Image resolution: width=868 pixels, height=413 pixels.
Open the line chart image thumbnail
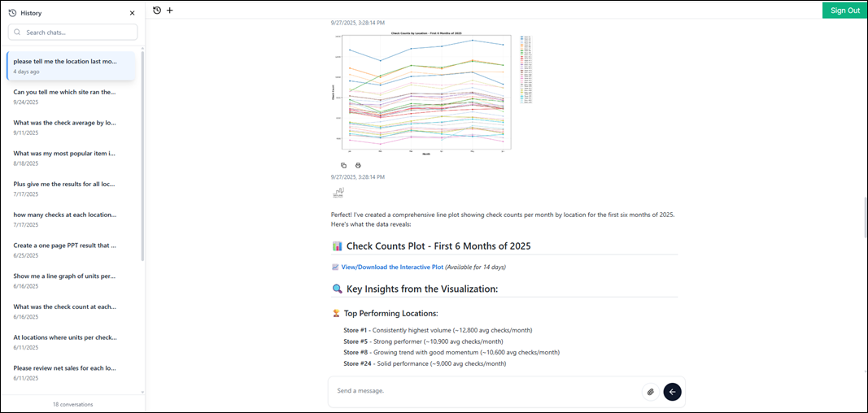[421, 92]
